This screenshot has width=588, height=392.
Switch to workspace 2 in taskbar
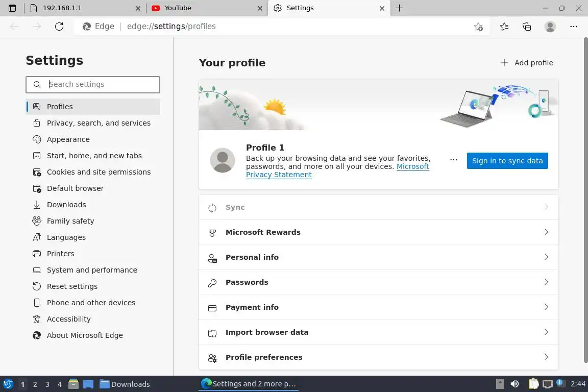click(x=35, y=384)
